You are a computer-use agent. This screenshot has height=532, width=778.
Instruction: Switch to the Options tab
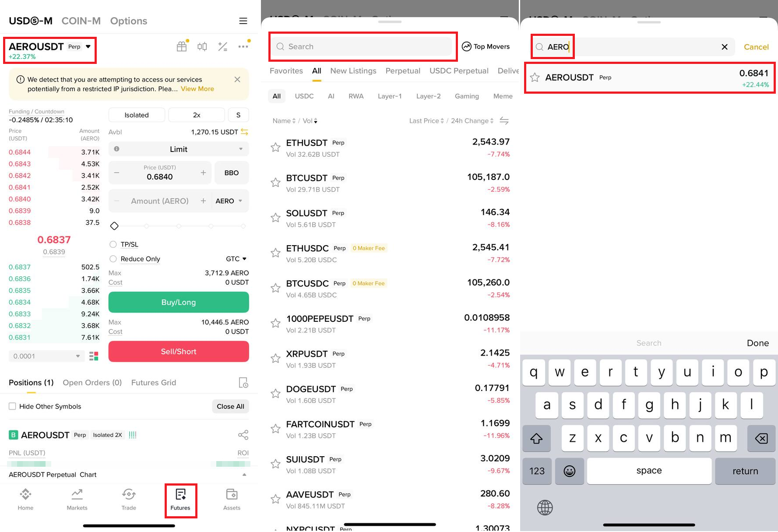point(129,21)
